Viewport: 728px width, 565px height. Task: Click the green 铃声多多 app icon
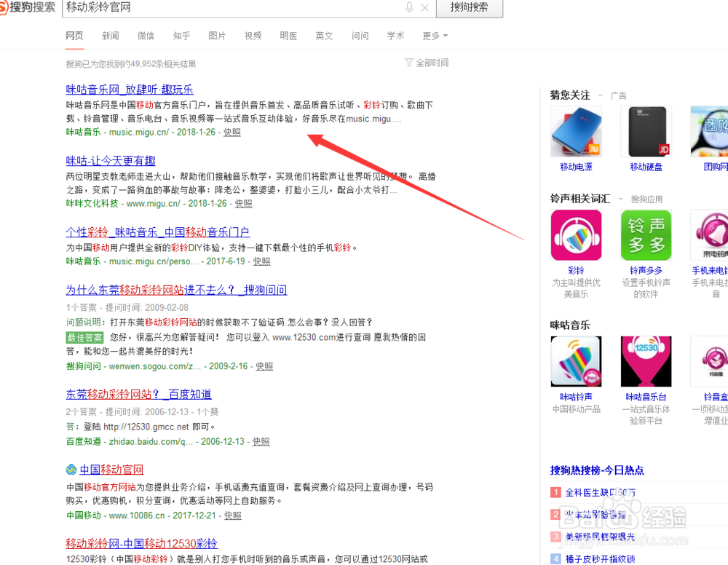click(x=646, y=235)
